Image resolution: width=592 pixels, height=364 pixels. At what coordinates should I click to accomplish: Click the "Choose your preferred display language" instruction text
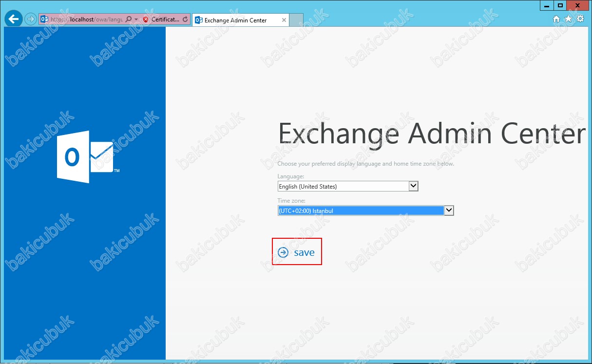(x=365, y=164)
